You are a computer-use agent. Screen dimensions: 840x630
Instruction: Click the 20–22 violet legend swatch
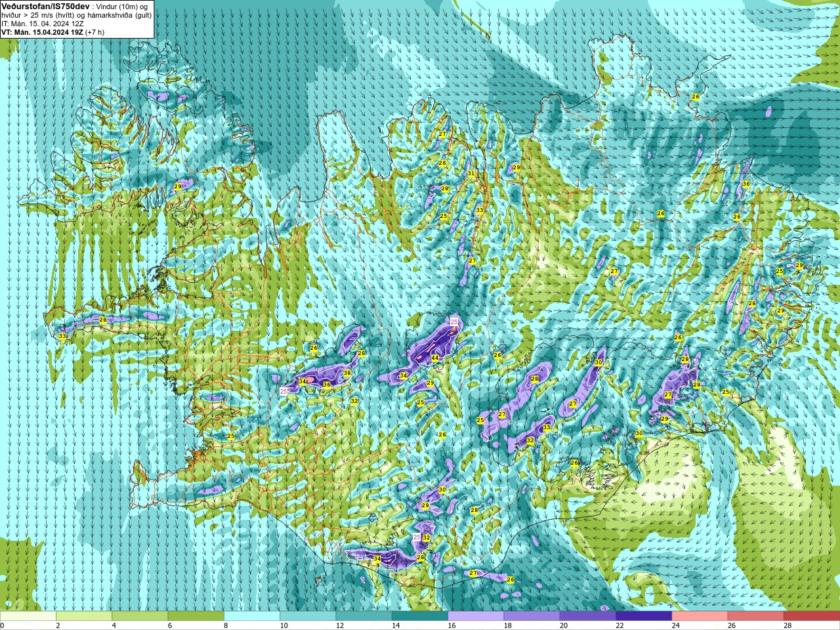pyautogui.click(x=588, y=616)
